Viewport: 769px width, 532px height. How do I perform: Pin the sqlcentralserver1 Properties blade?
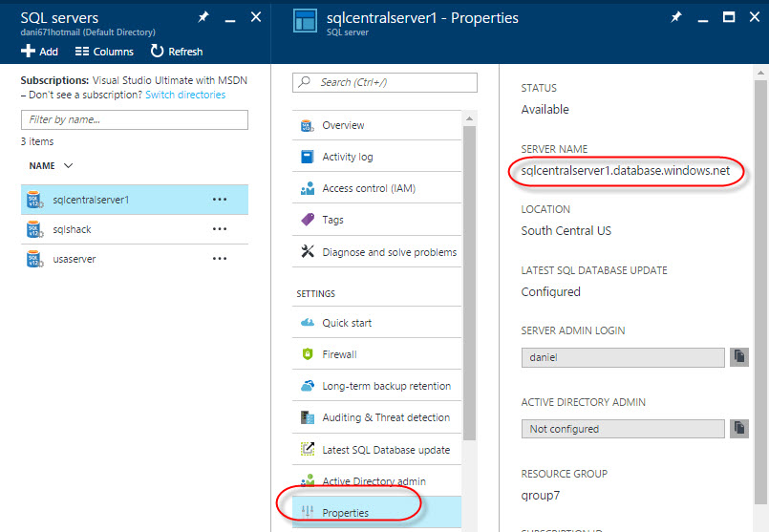(676, 17)
